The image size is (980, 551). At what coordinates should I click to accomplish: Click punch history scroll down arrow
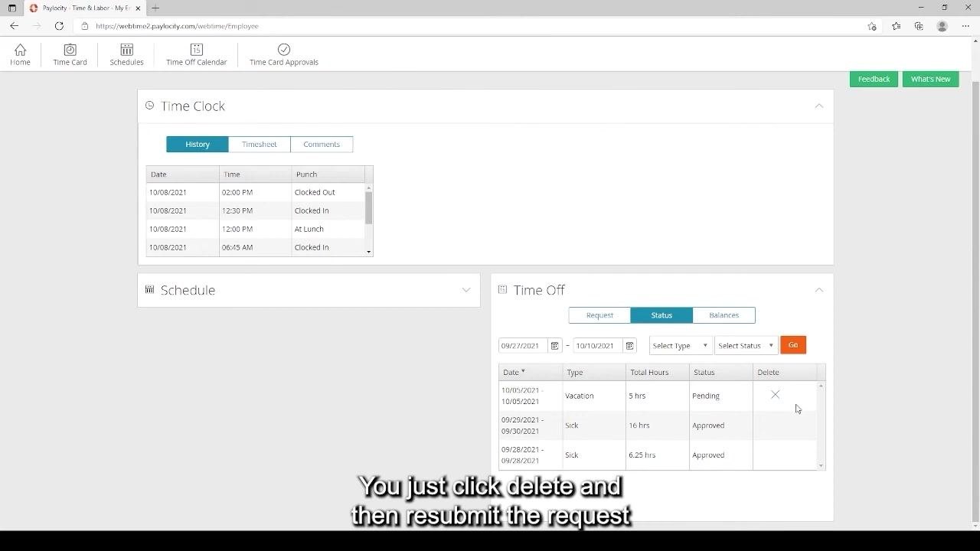[x=368, y=252]
